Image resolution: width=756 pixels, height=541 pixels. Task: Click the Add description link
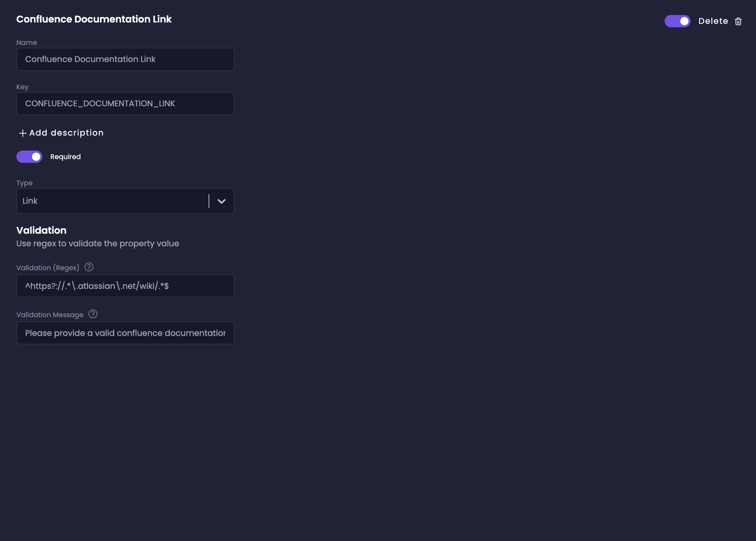coord(66,133)
